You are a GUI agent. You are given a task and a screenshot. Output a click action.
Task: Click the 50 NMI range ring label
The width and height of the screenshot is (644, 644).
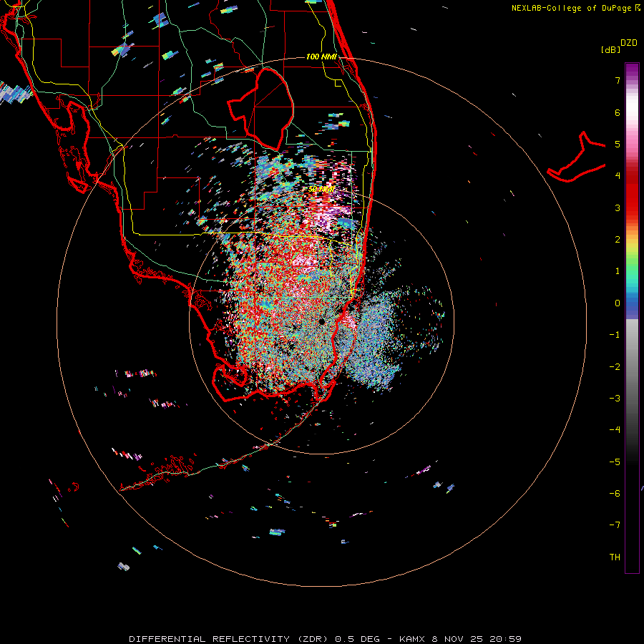(x=321, y=190)
